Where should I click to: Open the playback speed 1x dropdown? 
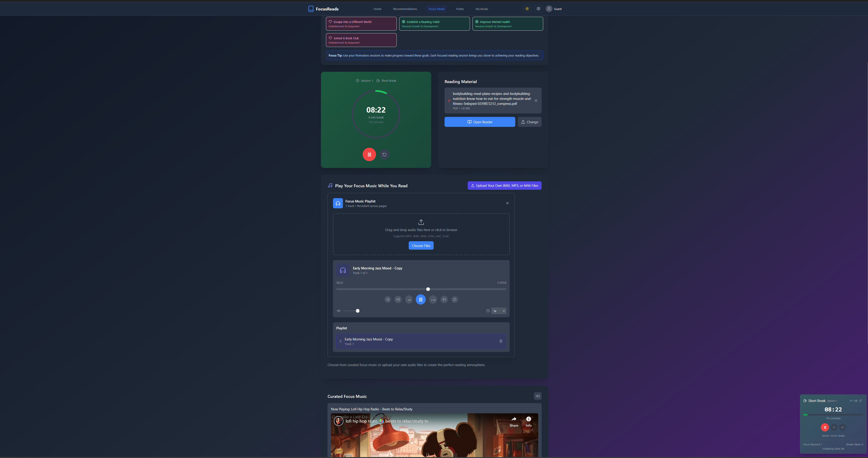(499, 311)
